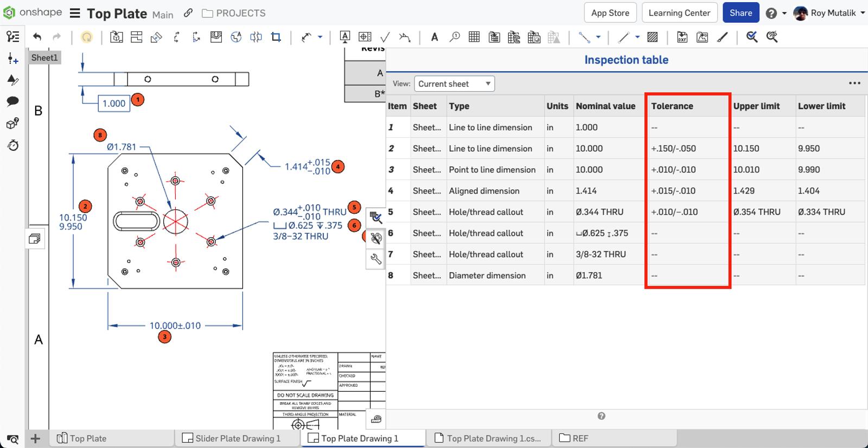Toggle hide inspection items icon in toolbar
868x448 pixels.
tap(772, 37)
